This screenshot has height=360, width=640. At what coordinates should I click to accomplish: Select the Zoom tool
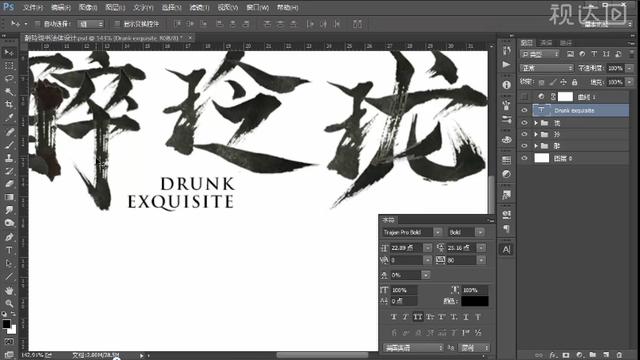(9, 303)
